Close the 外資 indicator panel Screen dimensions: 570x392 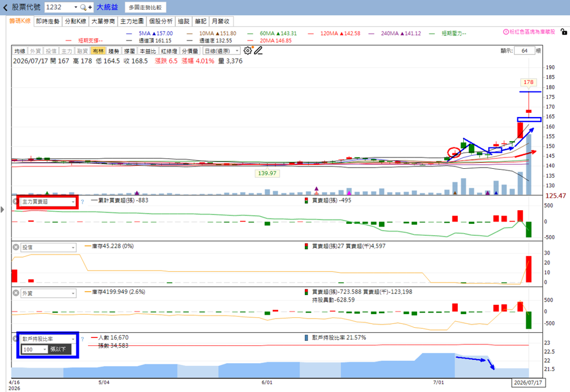pos(16,293)
